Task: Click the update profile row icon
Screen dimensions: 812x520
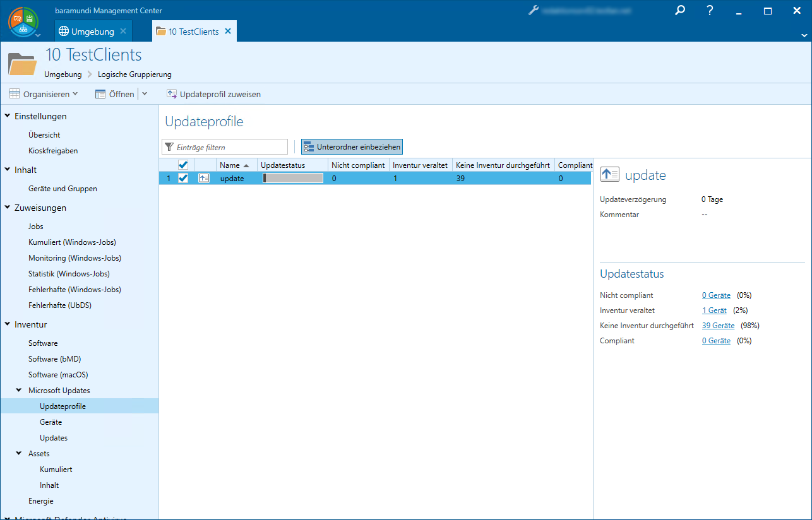Action: coord(204,179)
